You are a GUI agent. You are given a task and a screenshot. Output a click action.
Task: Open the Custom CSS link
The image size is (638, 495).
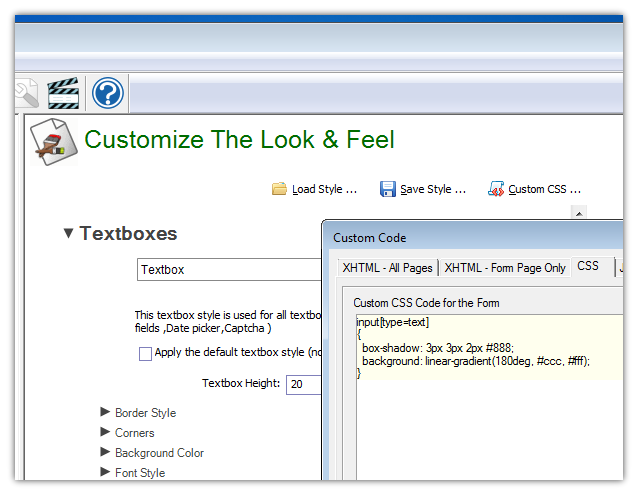tap(544, 189)
